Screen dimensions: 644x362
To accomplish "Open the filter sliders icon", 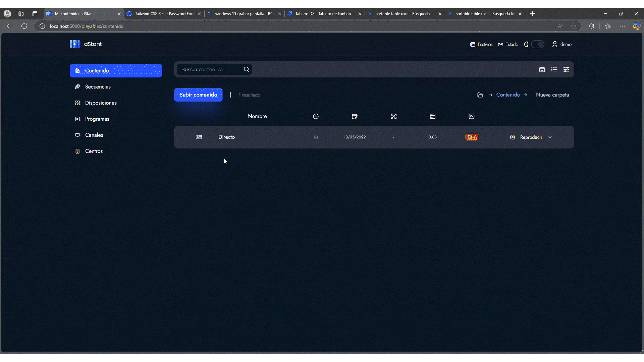I will (x=566, y=69).
